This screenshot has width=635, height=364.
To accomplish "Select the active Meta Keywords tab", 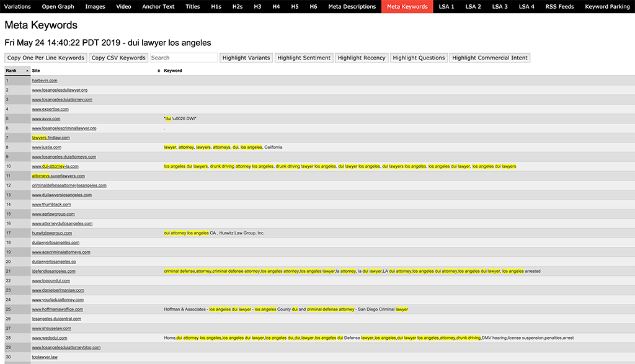I will click(407, 6).
